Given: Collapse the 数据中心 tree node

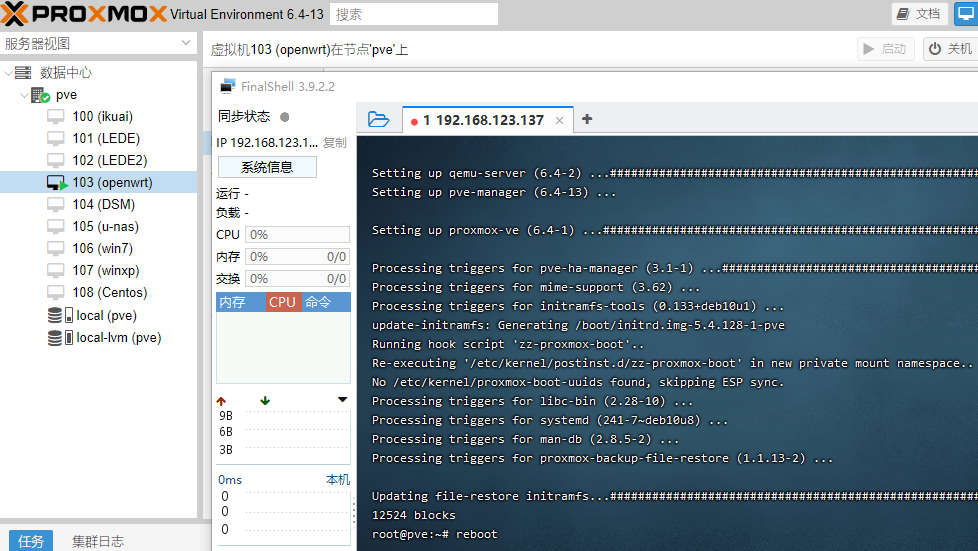Looking at the screenshot, I should point(9,73).
